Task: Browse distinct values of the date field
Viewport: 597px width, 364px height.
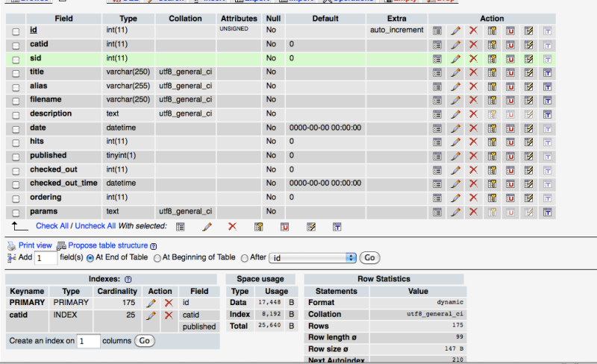Action: [x=437, y=128]
